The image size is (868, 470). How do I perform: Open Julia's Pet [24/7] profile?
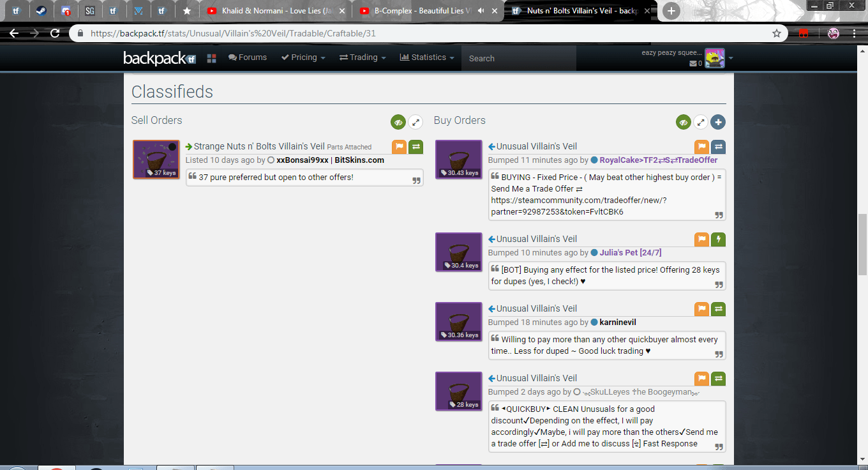point(630,253)
